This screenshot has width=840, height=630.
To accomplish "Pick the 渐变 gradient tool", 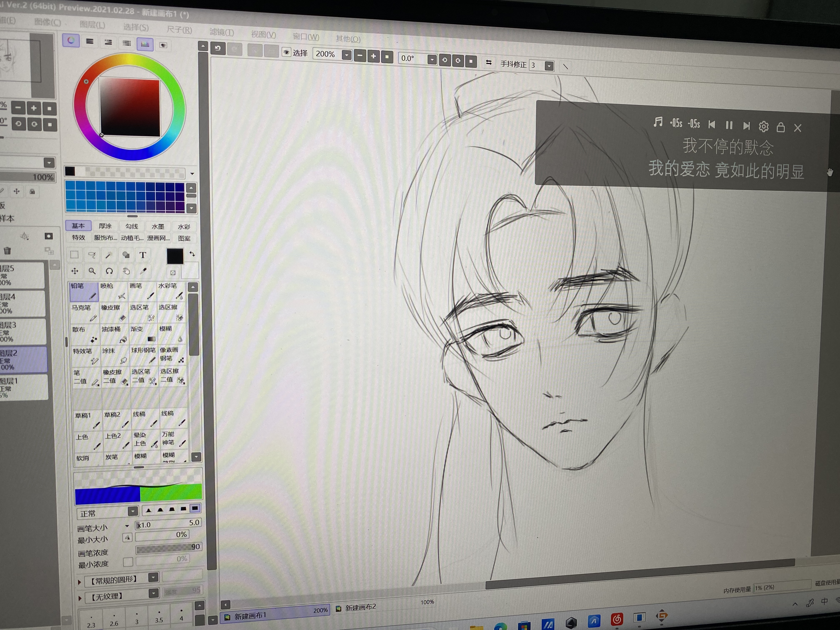I will (143, 335).
